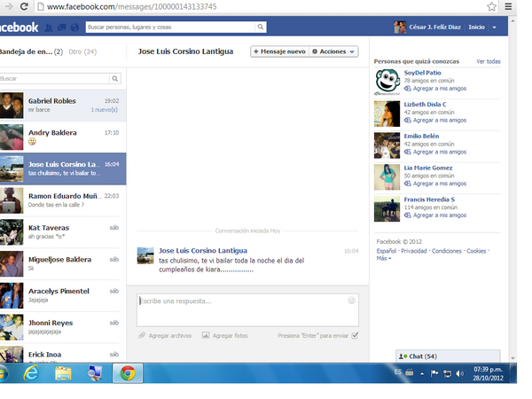Go to Inicio in the header

coord(476,27)
